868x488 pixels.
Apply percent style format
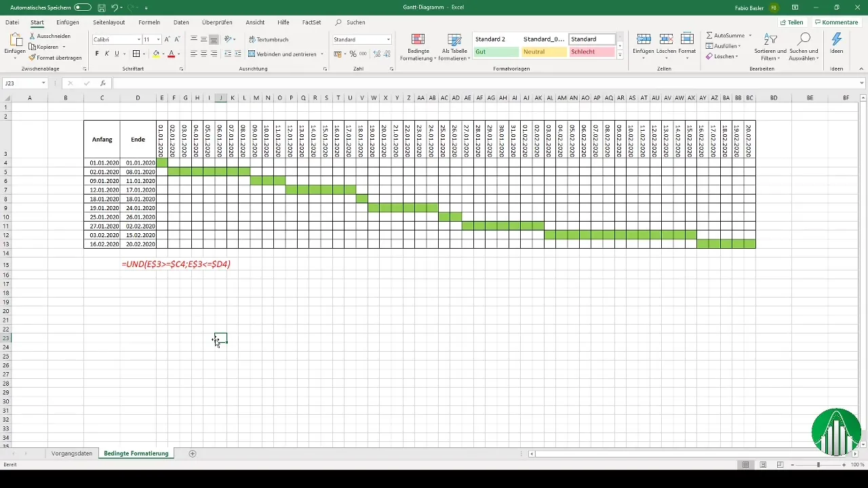pos(353,54)
